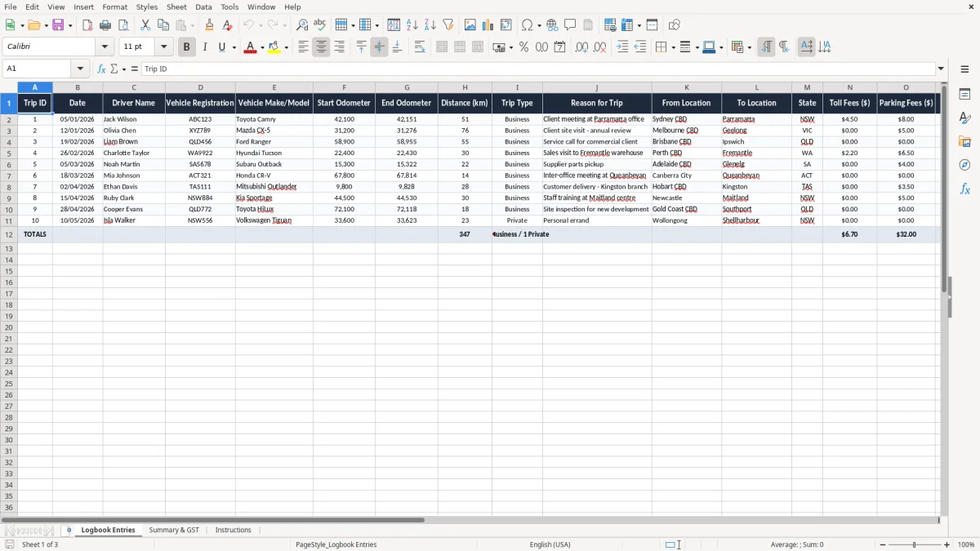Apply the red font color swatch
Image resolution: width=980 pixels, height=551 pixels.
click(251, 47)
